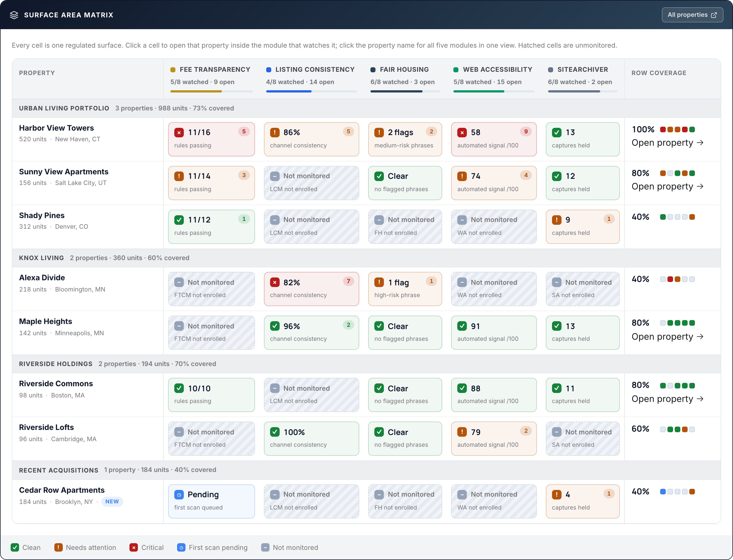Open property link for Maple Heights row
Screen dimensions: 733x560
tap(667, 337)
